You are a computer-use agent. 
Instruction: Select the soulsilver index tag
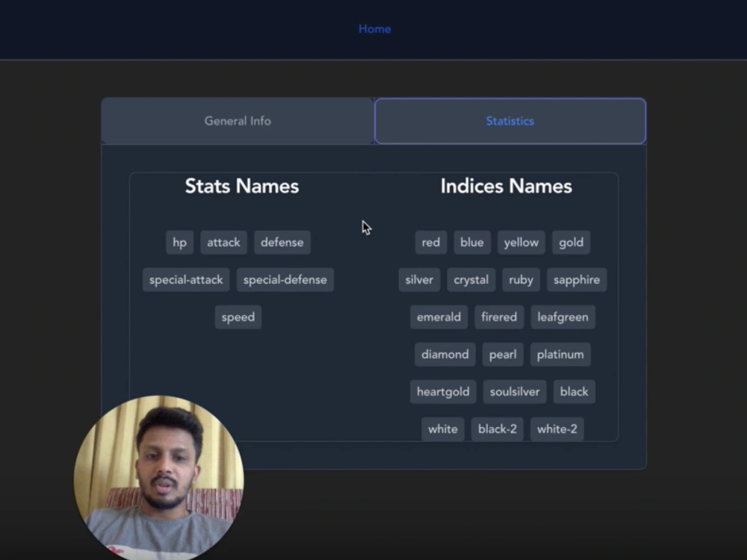(515, 392)
